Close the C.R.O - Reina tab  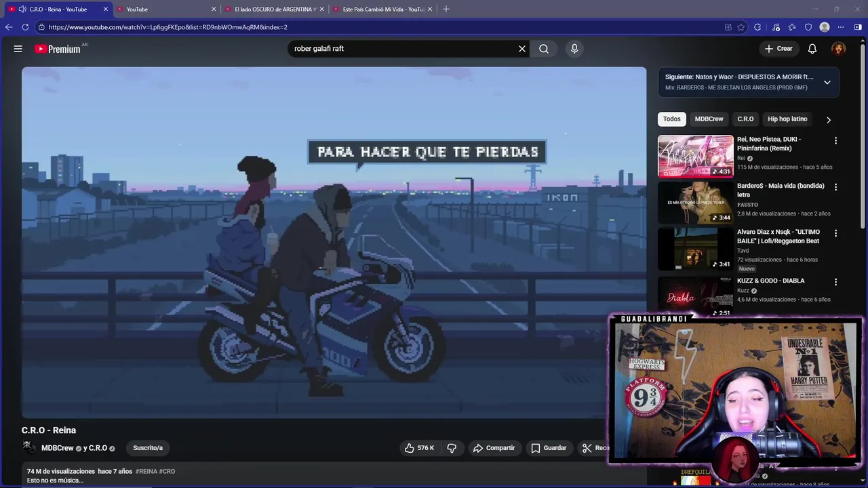[x=106, y=9]
